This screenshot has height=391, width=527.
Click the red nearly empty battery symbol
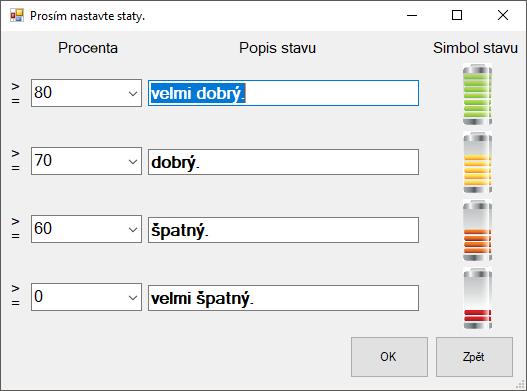pyautogui.click(x=477, y=299)
